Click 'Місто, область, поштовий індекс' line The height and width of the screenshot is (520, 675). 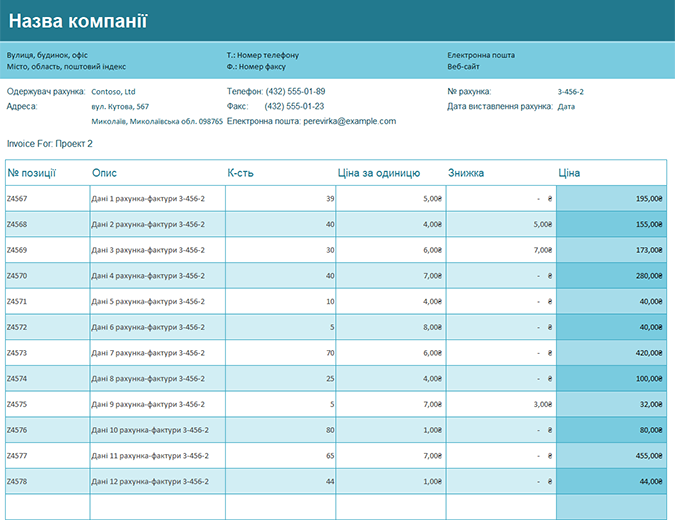click(x=66, y=67)
